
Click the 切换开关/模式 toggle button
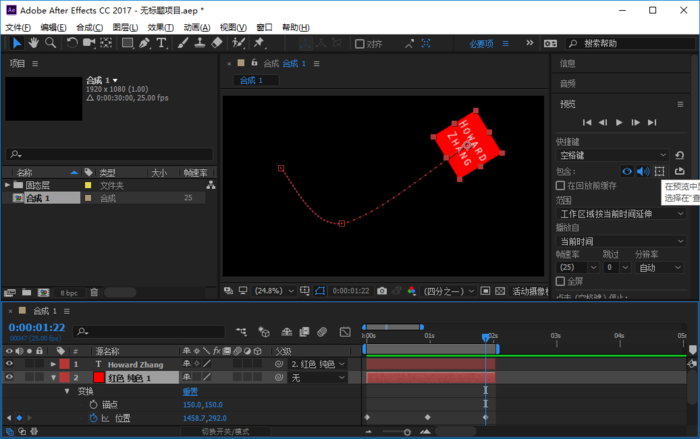[x=225, y=432]
